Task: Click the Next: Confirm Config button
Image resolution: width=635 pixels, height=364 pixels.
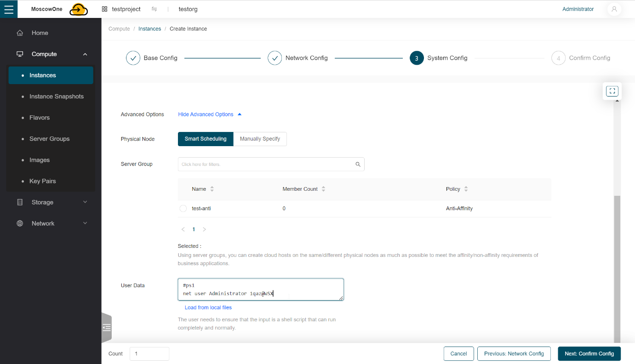Action: point(589,353)
